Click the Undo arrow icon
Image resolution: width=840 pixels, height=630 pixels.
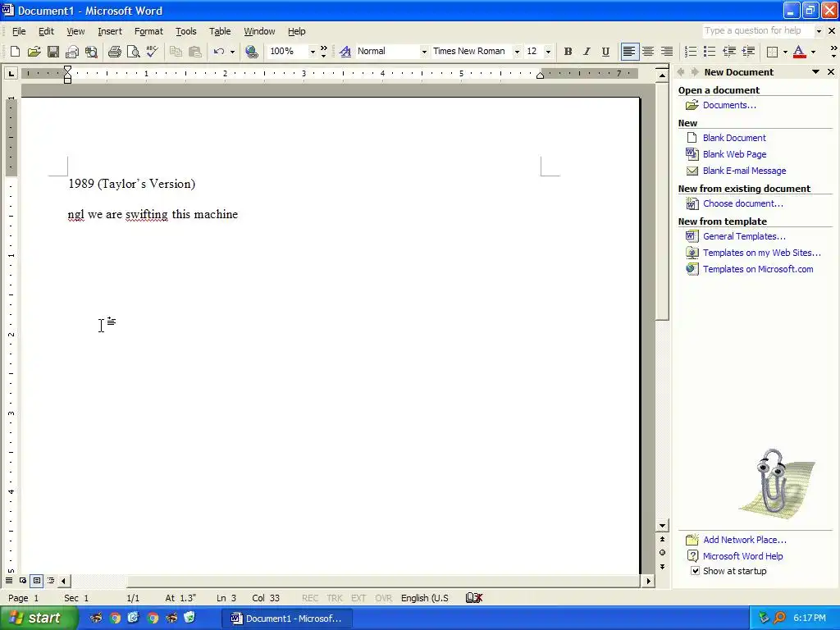coord(218,52)
